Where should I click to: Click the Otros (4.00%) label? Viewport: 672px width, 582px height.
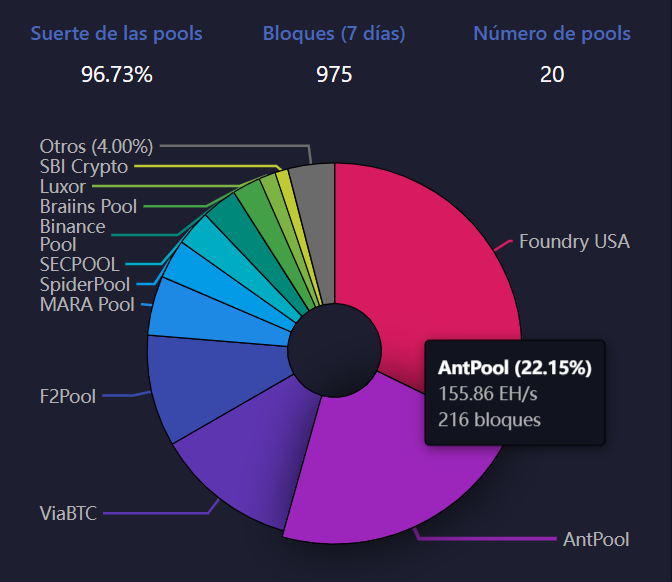(96, 147)
